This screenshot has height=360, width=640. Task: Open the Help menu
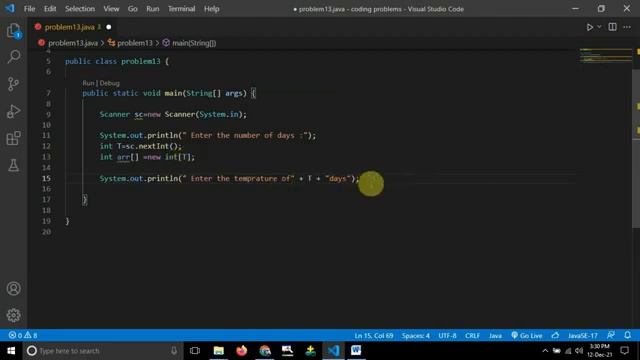(211, 9)
